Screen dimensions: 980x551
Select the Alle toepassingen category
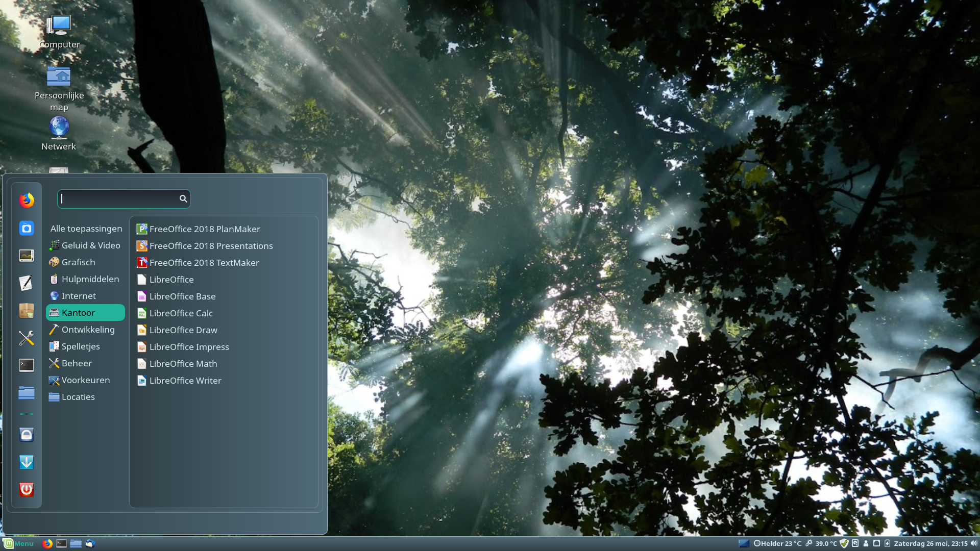click(x=86, y=229)
